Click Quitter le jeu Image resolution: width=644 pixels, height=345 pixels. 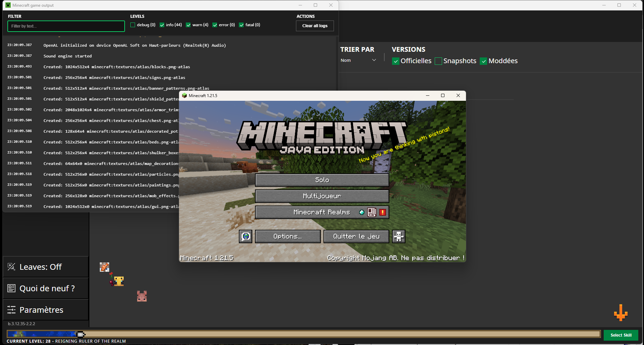(x=356, y=236)
